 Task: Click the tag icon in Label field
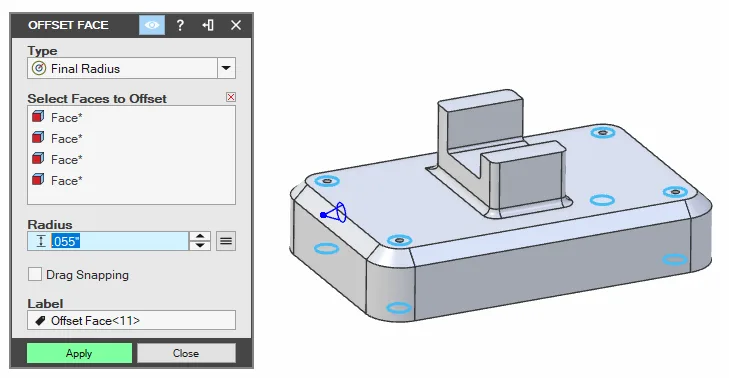click(40, 320)
